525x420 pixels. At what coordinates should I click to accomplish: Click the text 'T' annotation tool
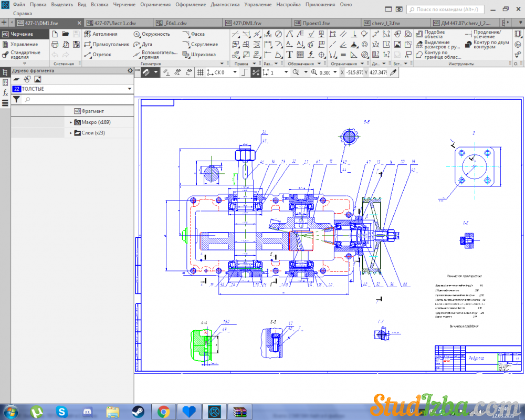point(289,55)
